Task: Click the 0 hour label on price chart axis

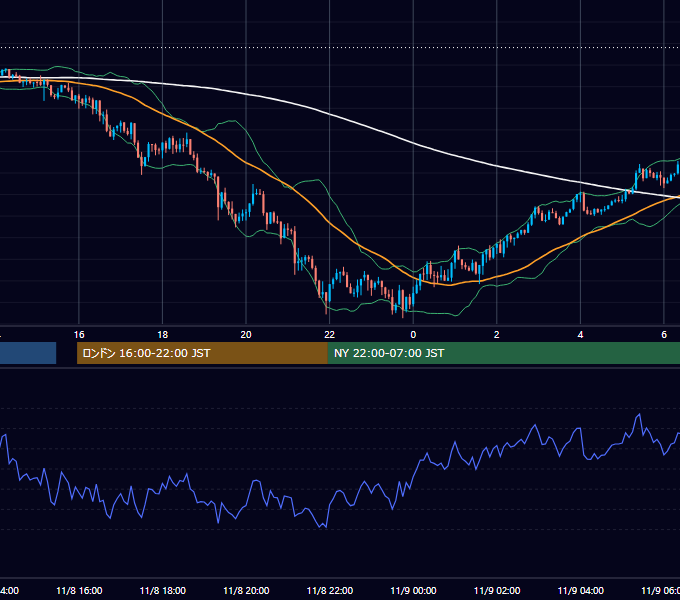Action: pyautogui.click(x=413, y=335)
